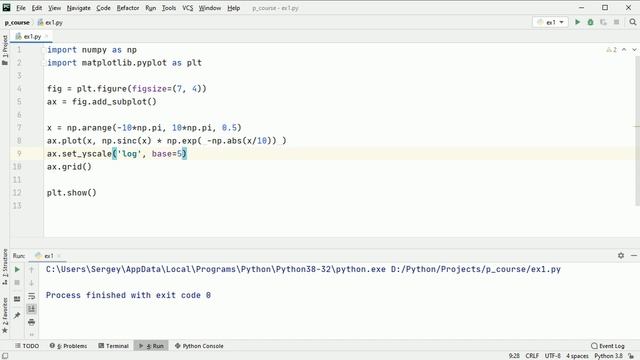The width and height of the screenshot is (640, 360).
Task: Open the File menu
Action: coord(21,8)
